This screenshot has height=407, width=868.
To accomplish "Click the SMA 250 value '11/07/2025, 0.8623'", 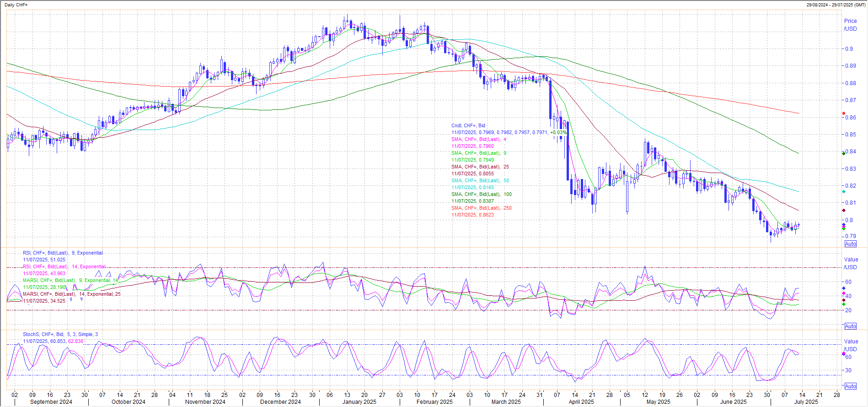I will point(473,215).
